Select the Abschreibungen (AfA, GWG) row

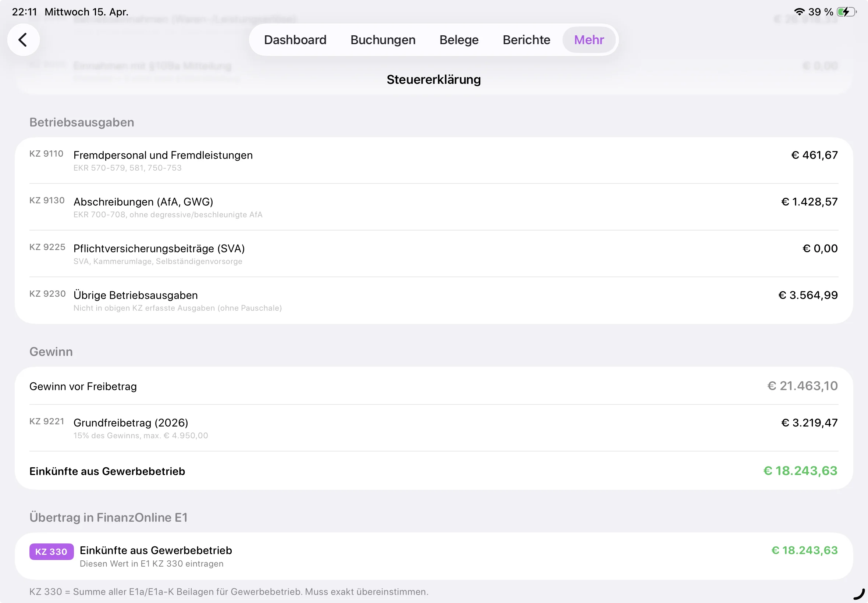click(x=143, y=202)
